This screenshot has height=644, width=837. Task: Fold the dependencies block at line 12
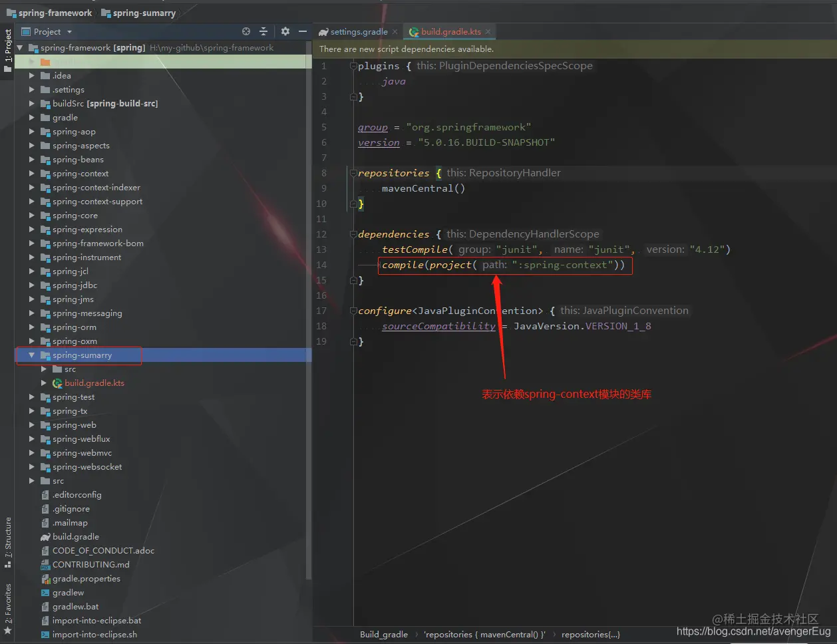coord(353,234)
